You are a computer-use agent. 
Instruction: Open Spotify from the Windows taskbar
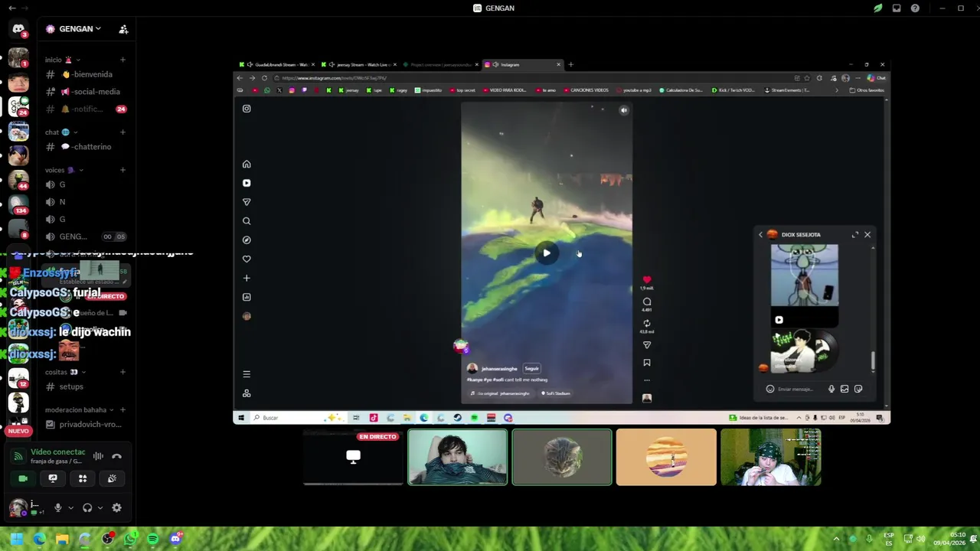152,539
